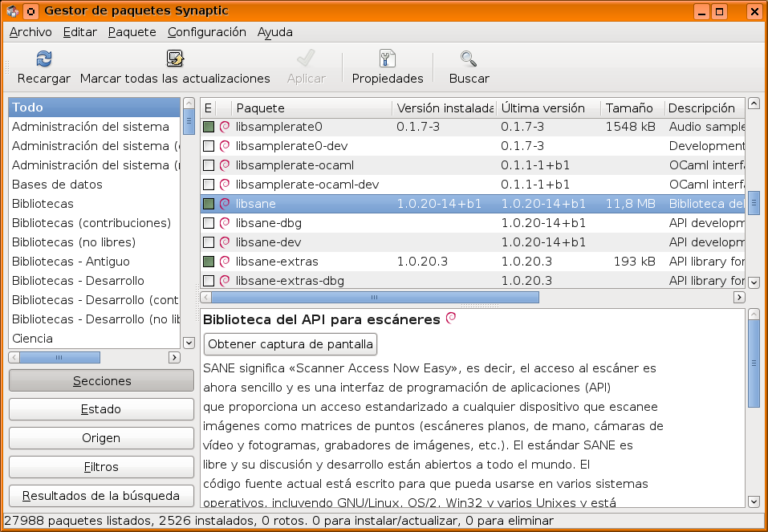Click sections list scroll-down arrow
Screen dimensions: 768x532
189,343
